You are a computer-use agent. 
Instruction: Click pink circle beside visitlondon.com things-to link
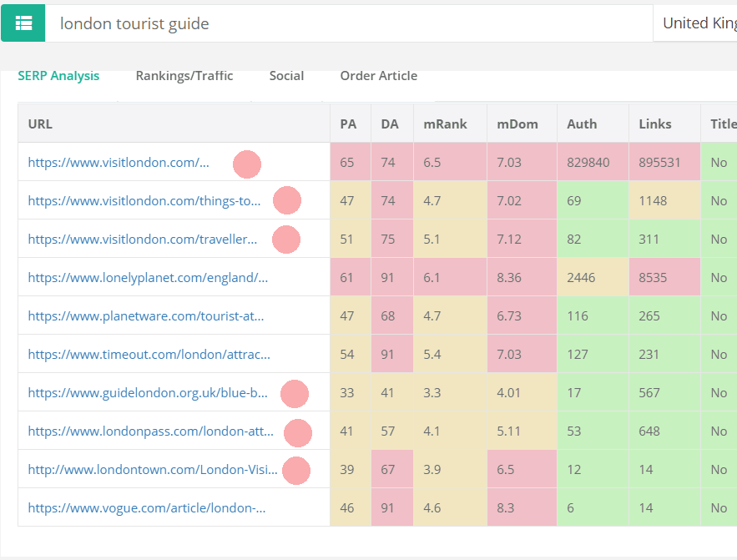[x=287, y=200]
